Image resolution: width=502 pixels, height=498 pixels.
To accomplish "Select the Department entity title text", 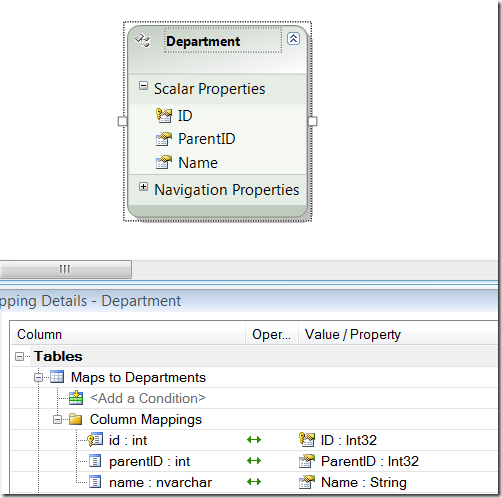I will point(203,41).
